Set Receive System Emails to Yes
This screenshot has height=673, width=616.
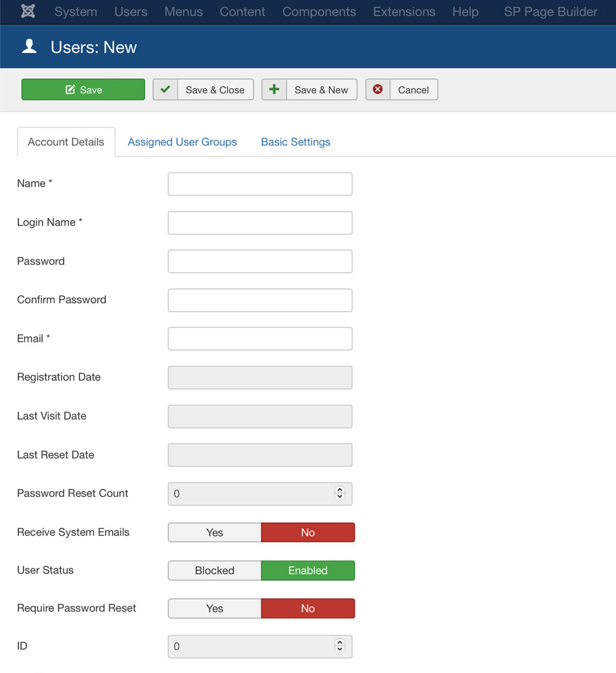[214, 532]
